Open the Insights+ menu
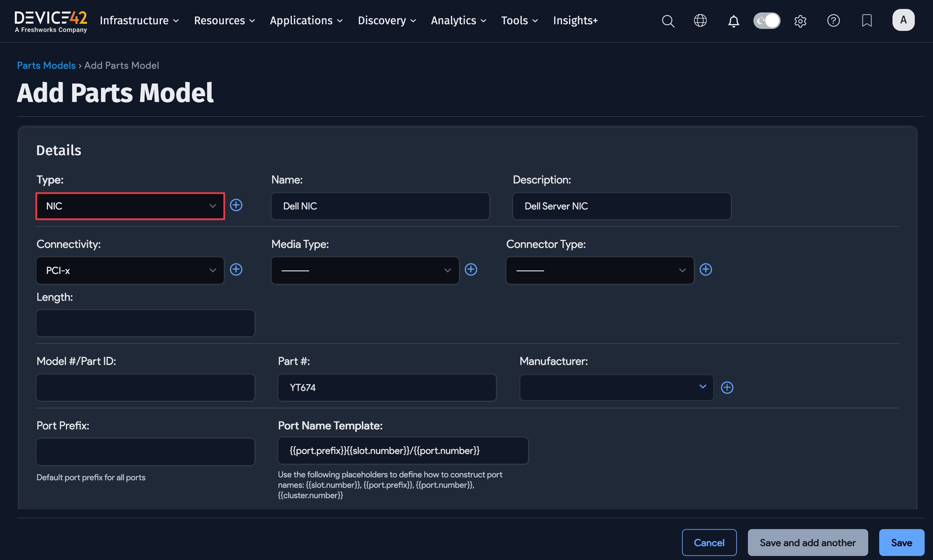The height and width of the screenshot is (560, 933). tap(575, 21)
